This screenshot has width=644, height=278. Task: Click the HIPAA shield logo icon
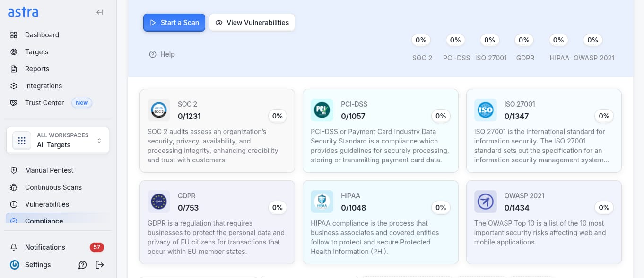322,202
